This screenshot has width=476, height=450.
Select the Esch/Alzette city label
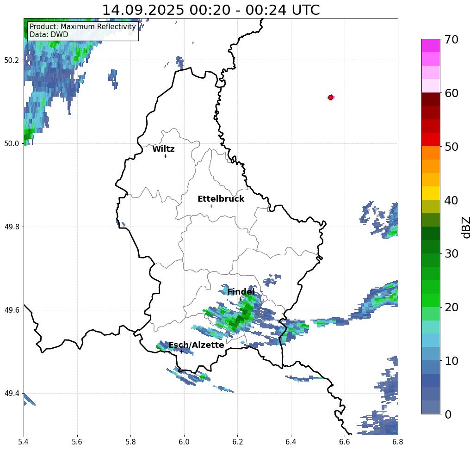point(196,345)
